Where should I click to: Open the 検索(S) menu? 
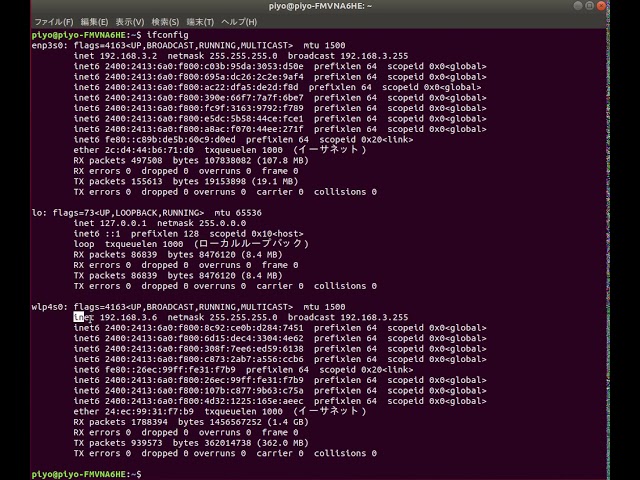(166, 21)
